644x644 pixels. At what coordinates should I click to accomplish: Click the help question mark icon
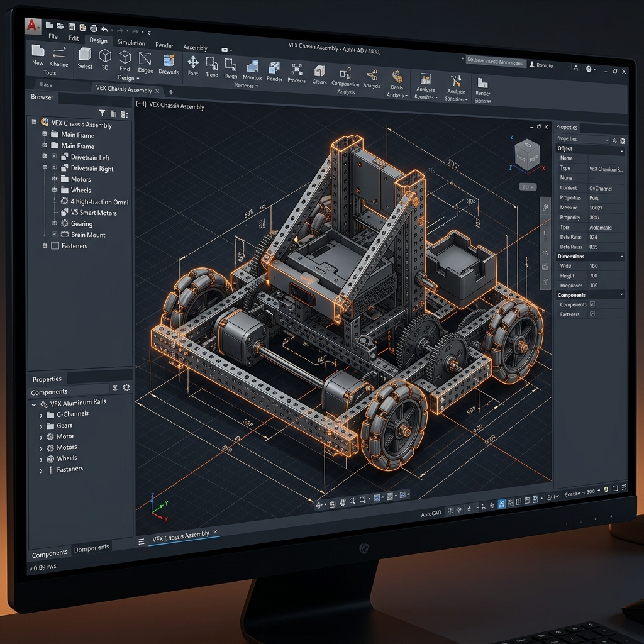click(x=589, y=69)
